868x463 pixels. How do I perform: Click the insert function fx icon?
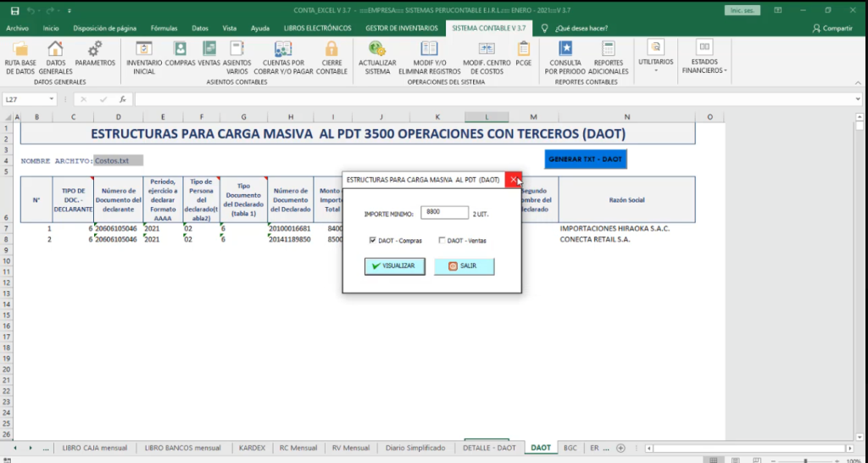point(122,100)
